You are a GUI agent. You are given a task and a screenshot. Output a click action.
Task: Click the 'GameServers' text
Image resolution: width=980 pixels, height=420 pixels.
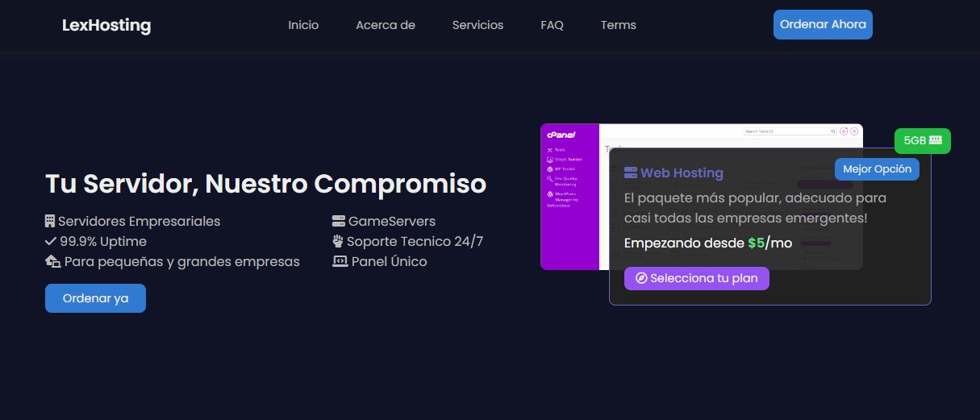point(392,221)
